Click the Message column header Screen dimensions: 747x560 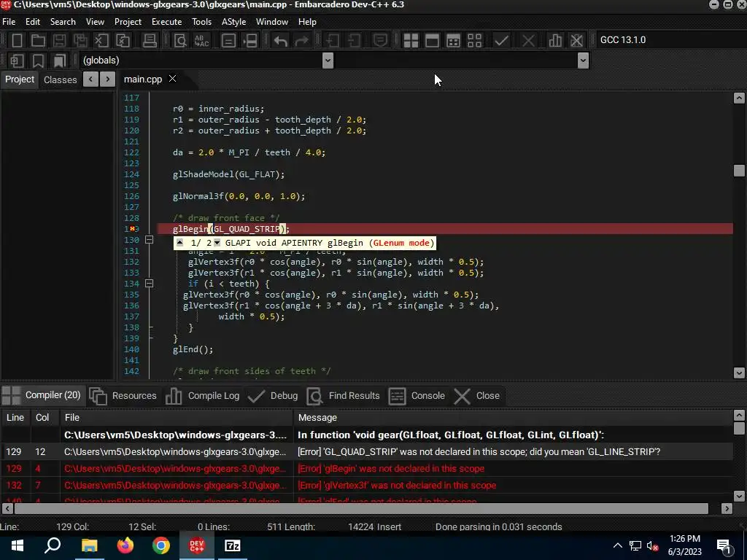coord(513,418)
